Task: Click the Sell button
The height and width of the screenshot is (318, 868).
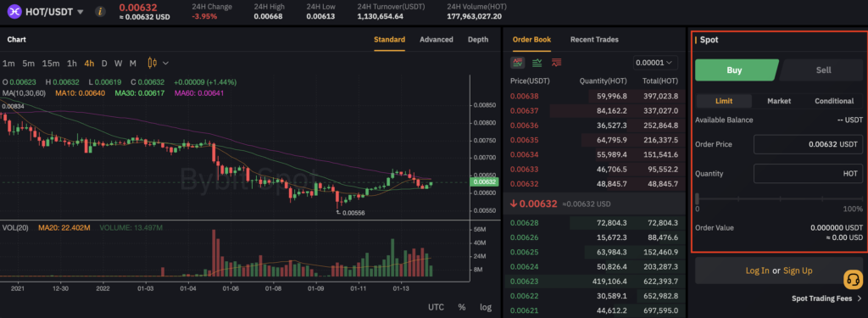Action: coord(822,70)
